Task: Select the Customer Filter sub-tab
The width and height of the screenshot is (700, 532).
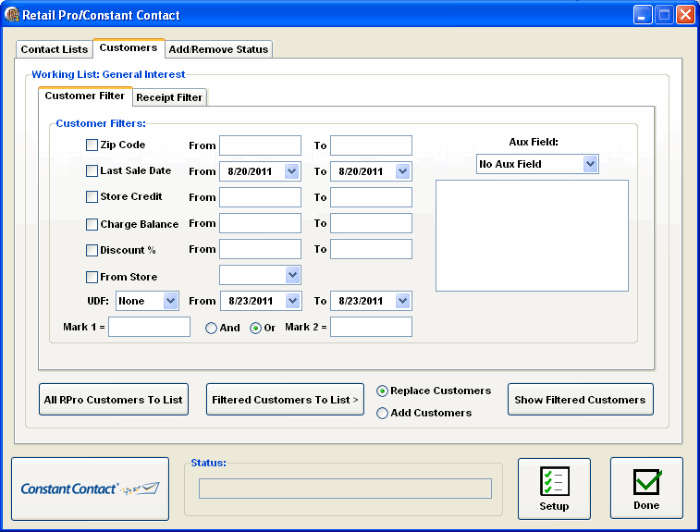Action: pyautogui.click(x=85, y=96)
